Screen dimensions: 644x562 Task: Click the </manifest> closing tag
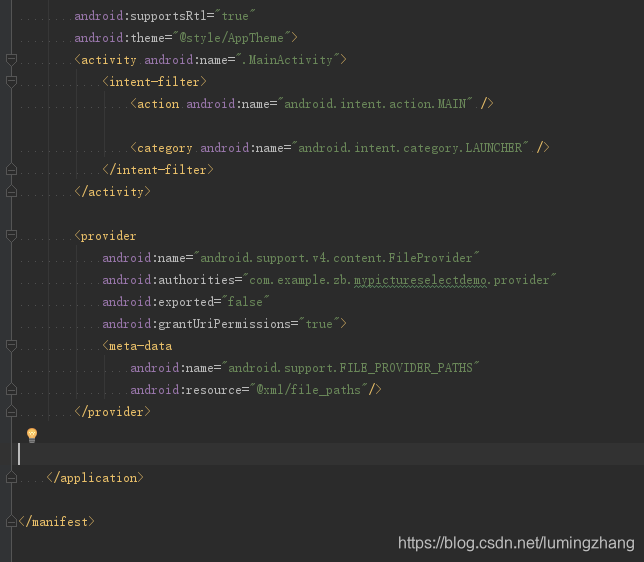[57, 522]
